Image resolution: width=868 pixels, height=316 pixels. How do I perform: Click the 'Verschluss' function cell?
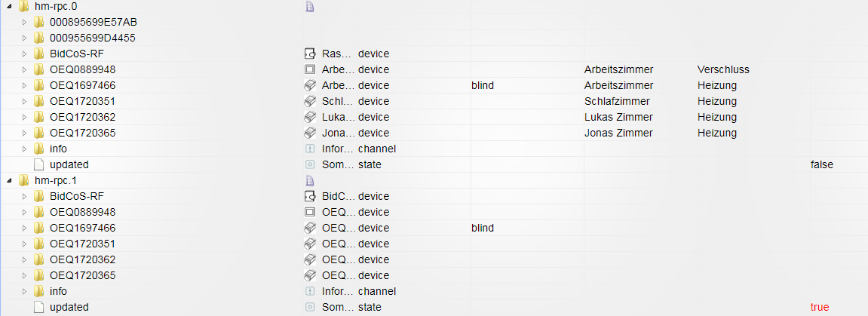tap(723, 70)
